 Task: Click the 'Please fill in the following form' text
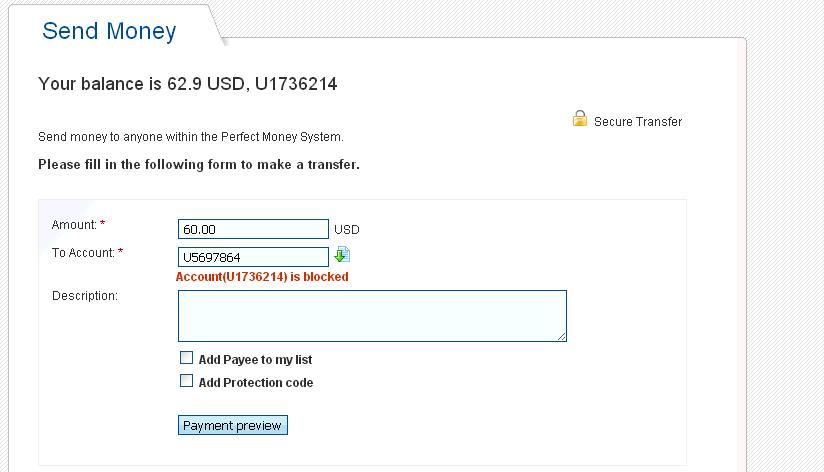198,164
